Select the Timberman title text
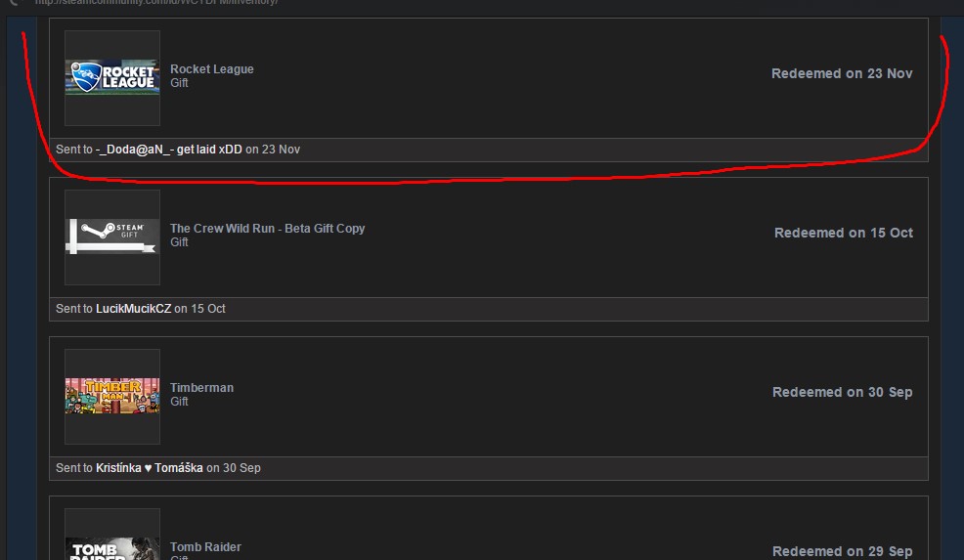The width and height of the screenshot is (964, 560). click(201, 387)
